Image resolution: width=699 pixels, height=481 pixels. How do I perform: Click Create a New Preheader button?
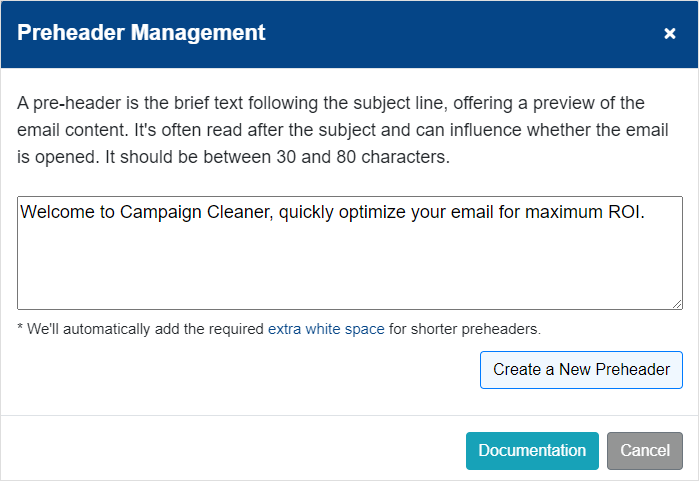581,370
